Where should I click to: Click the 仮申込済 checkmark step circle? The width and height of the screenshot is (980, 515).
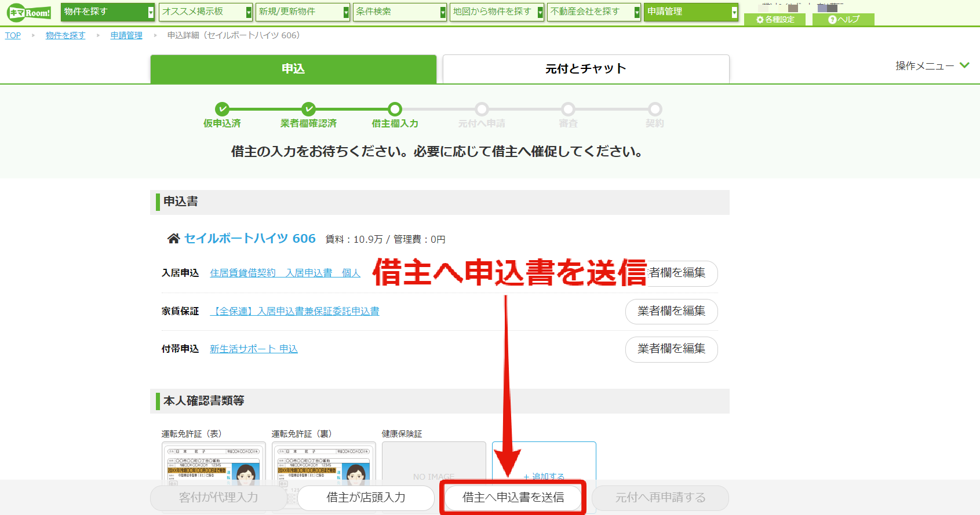[x=222, y=109]
